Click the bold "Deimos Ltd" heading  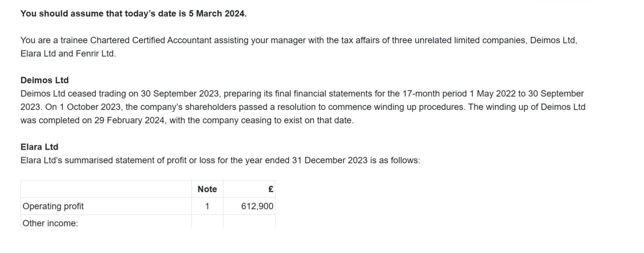pos(44,80)
